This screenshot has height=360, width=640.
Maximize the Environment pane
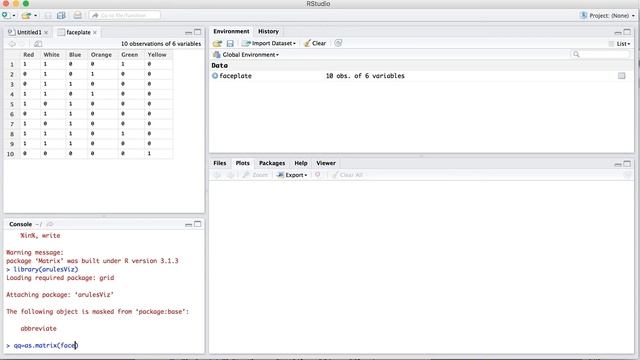(x=627, y=32)
